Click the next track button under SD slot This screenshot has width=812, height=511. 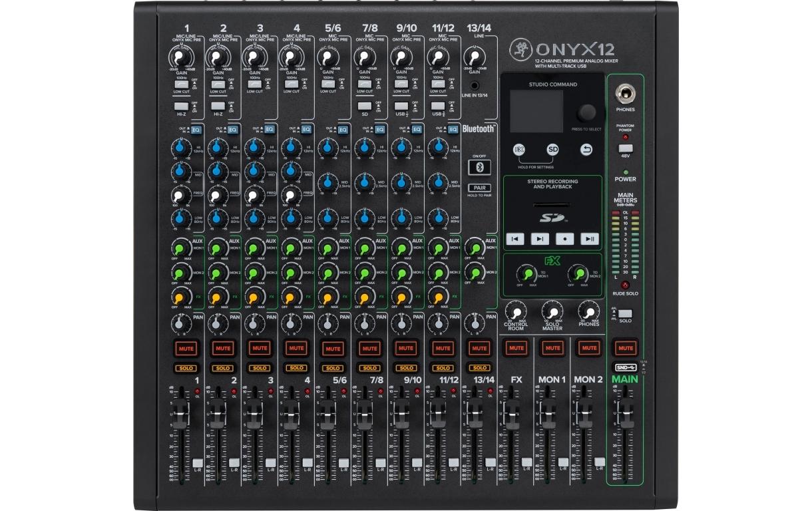coord(540,238)
